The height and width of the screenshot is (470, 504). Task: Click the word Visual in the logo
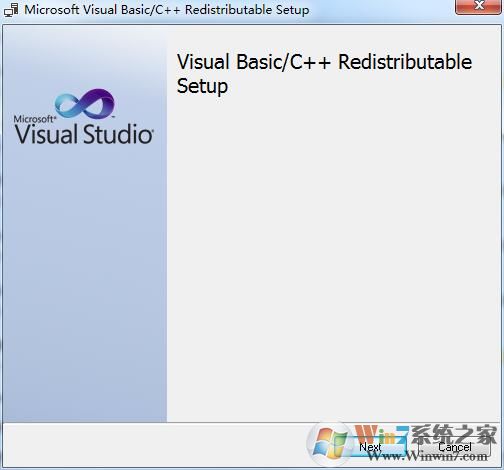pyautogui.click(x=46, y=134)
